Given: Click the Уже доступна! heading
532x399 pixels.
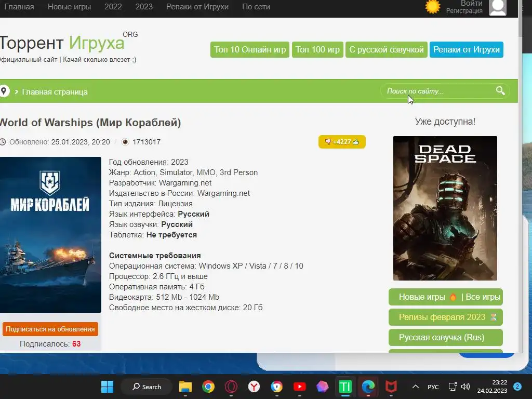Looking at the screenshot, I should coord(445,122).
